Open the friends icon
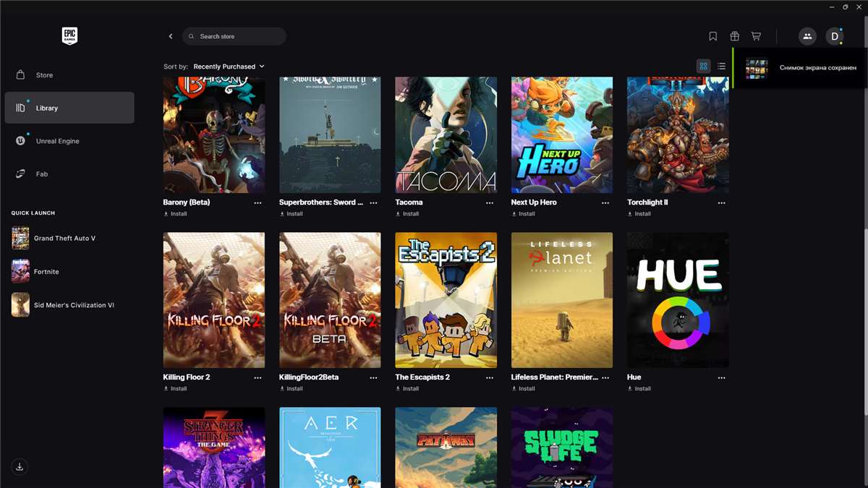The height and width of the screenshot is (488, 868). 807,36
